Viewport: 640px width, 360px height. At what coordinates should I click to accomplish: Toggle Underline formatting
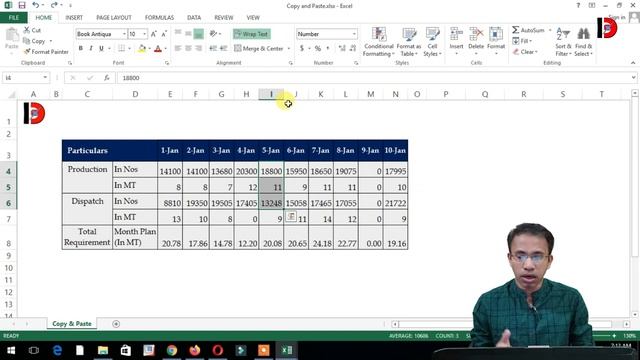[101, 49]
